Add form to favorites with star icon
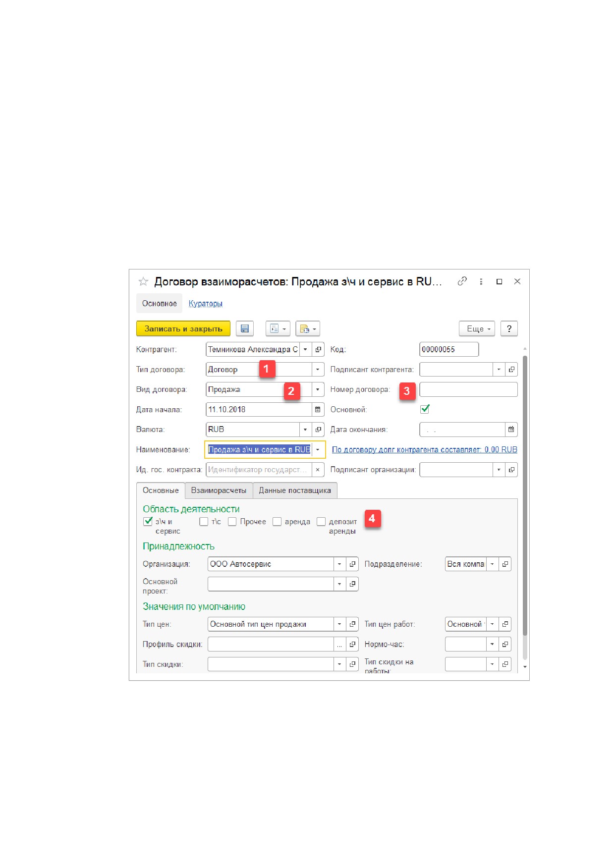This screenshot has height=868, width=614. pyautogui.click(x=143, y=281)
